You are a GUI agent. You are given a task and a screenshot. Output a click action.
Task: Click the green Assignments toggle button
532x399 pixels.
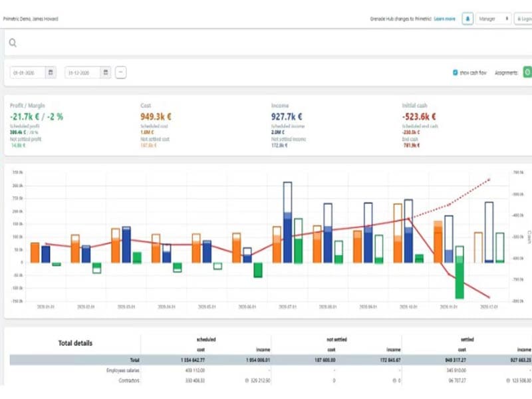pyautogui.click(x=527, y=72)
